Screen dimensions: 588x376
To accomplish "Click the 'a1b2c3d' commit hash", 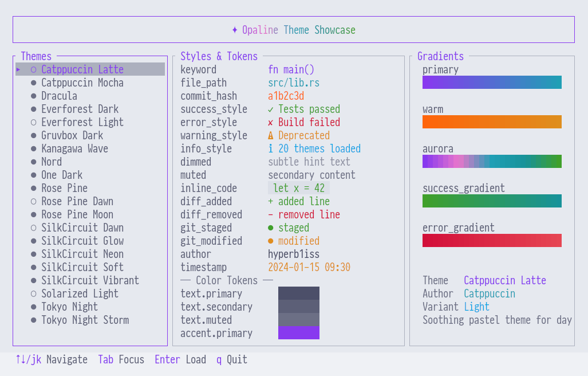I will click(286, 96).
